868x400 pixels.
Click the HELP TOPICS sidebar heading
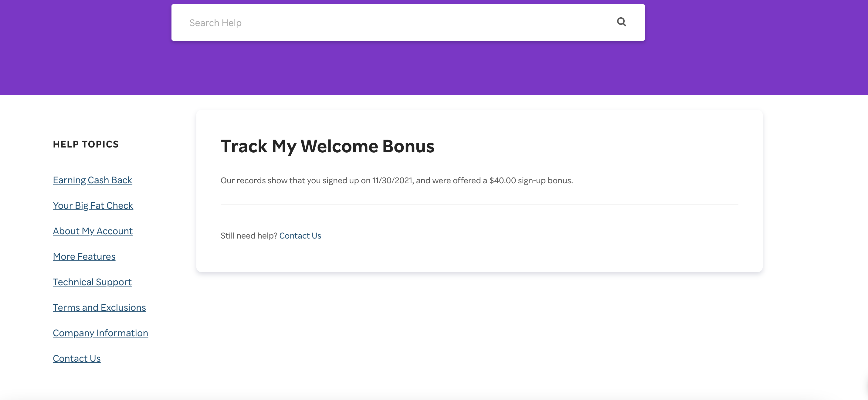click(x=86, y=144)
